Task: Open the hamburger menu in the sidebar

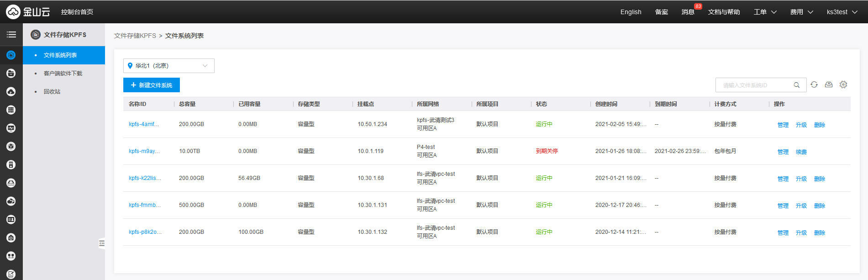Action: (x=11, y=35)
